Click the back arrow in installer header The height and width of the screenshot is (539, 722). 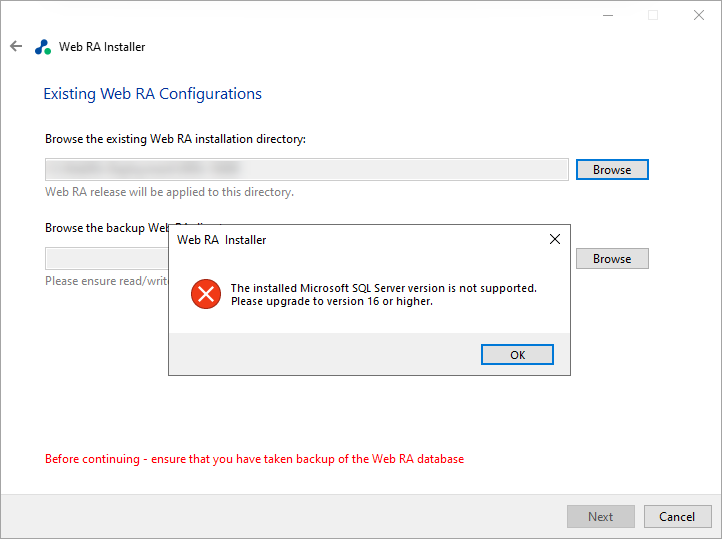(x=15, y=46)
